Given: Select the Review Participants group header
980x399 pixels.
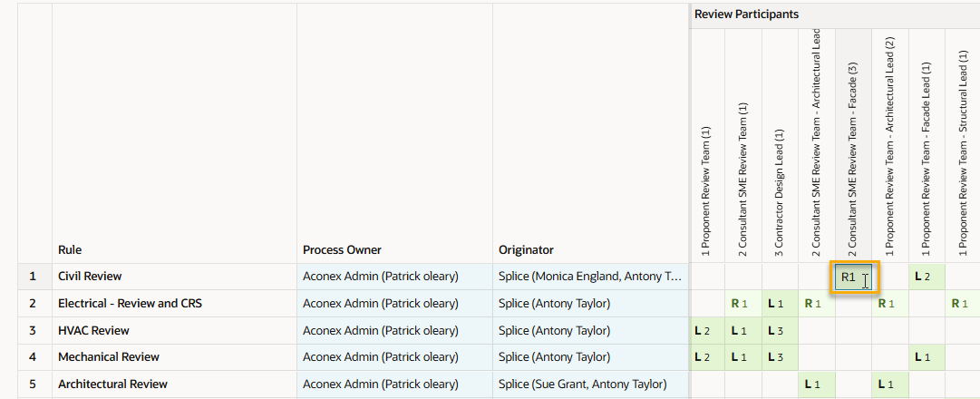Looking at the screenshot, I should click(746, 15).
